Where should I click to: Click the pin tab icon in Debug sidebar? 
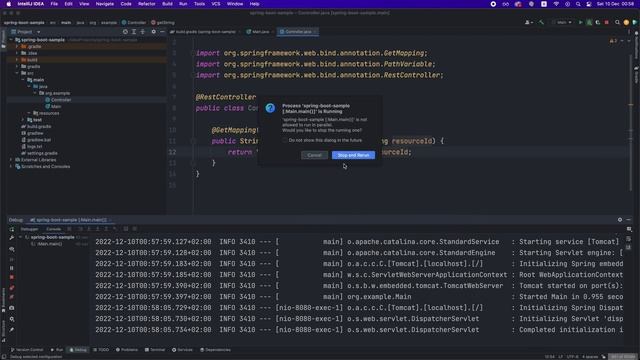(12, 330)
